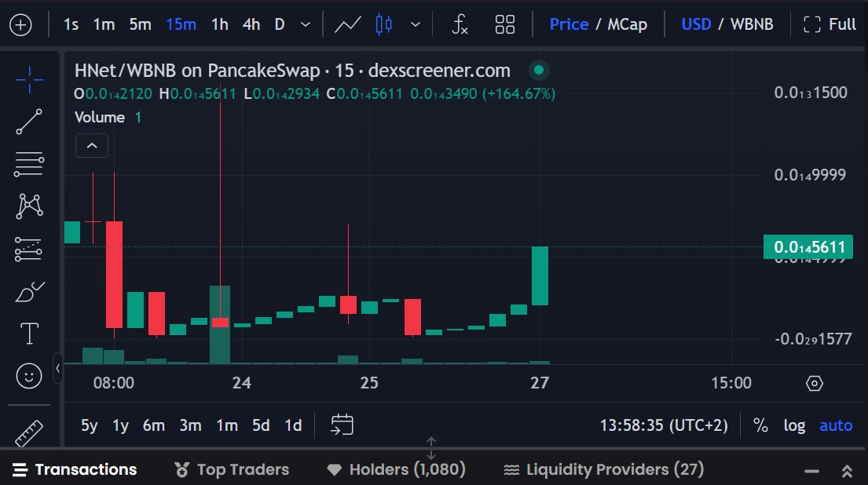Select the 1d date range

(x=293, y=425)
